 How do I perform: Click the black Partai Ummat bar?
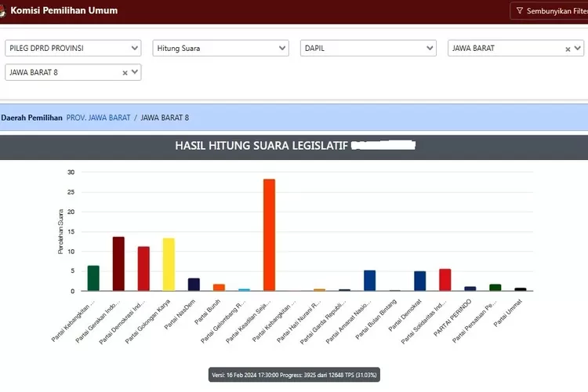521,289
